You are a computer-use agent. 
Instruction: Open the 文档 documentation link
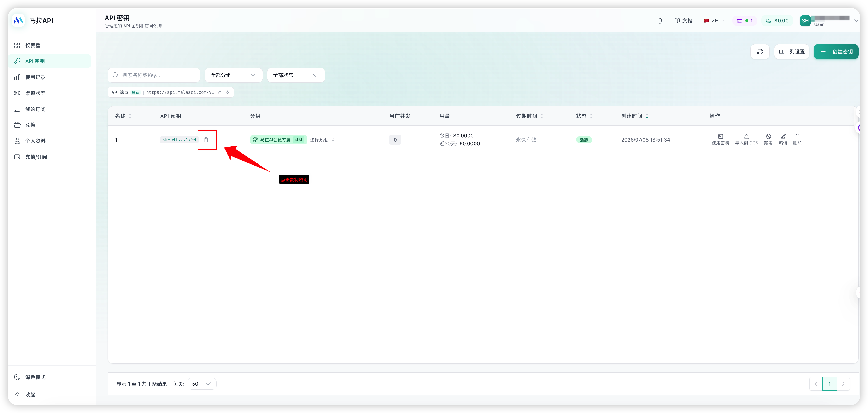pos(683,21)
